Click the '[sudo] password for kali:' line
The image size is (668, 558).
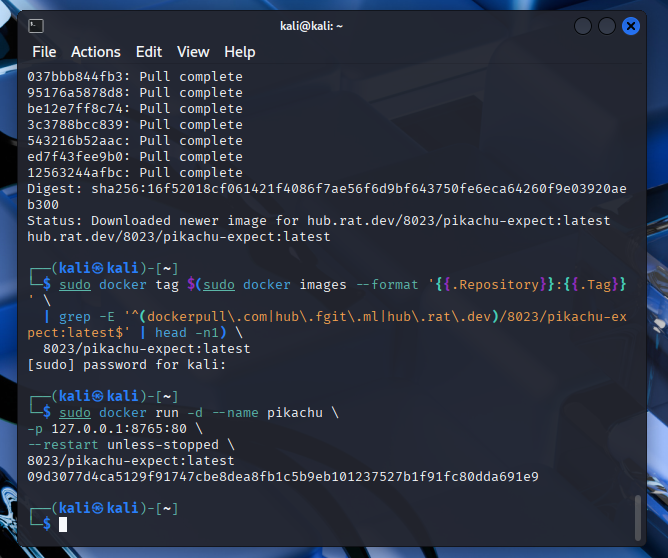pos(127,364)
